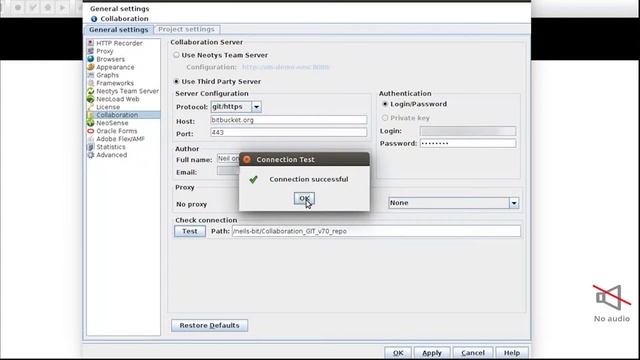Select the Adobe Flex/AMF icon
This screenshot has width=640, height=360.
[x=91, y=139]
